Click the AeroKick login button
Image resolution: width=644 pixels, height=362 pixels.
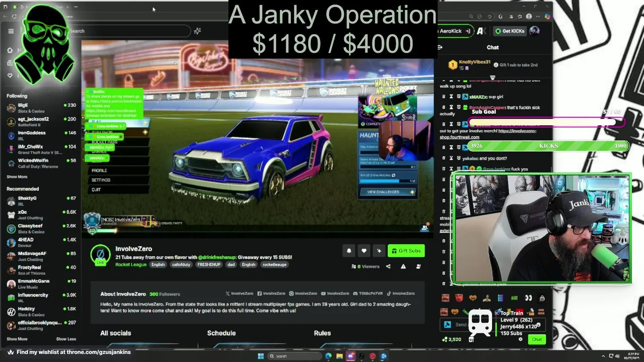point(455,31)
